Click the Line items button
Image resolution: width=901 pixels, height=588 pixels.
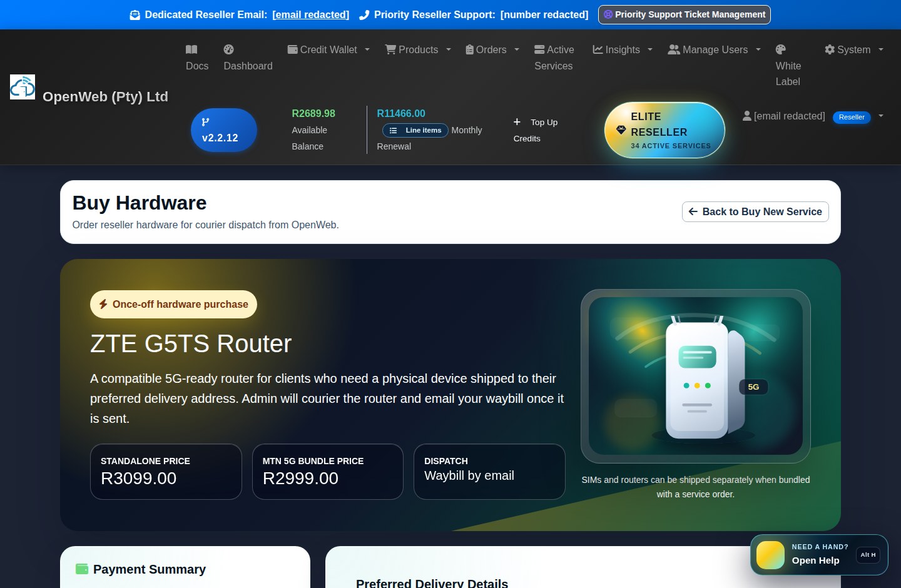(415, 130)
